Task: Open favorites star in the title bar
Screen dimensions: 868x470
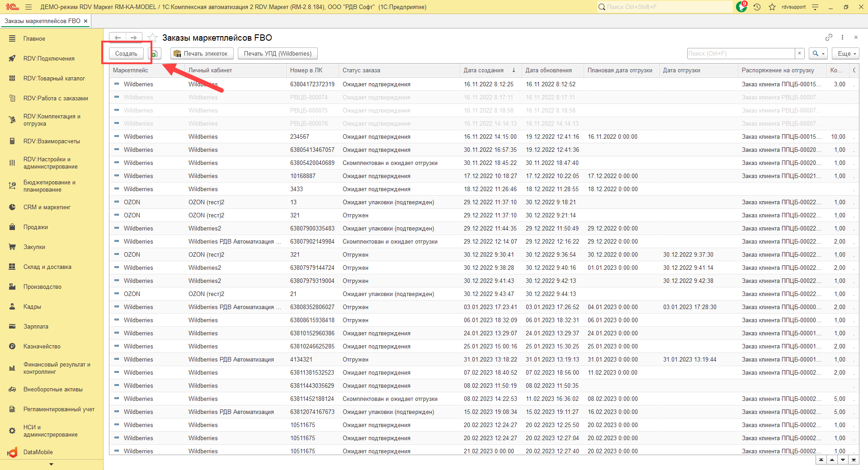Action: coord(772,7)
